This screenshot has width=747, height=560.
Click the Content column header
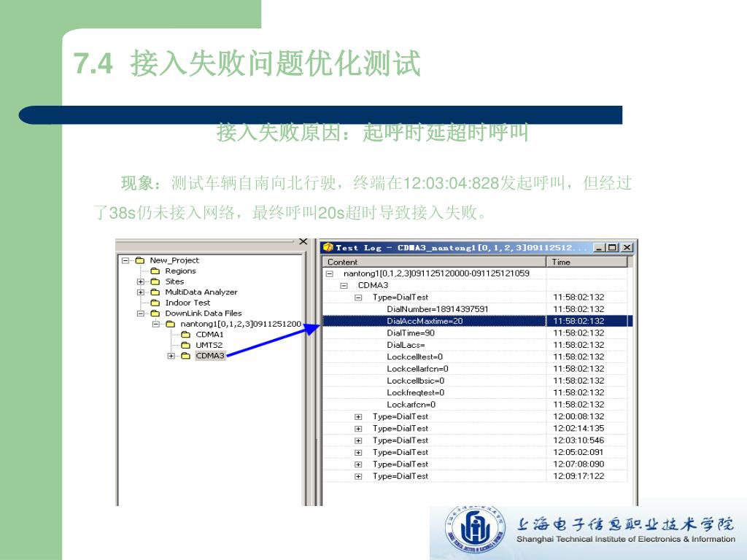pyautogui.click(x=434, y=262)
